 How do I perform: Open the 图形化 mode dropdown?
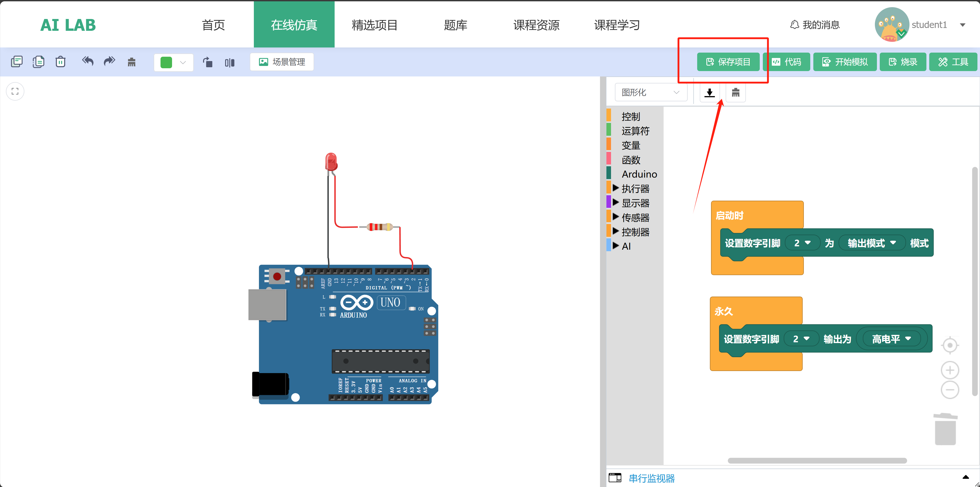pos(651,93)
